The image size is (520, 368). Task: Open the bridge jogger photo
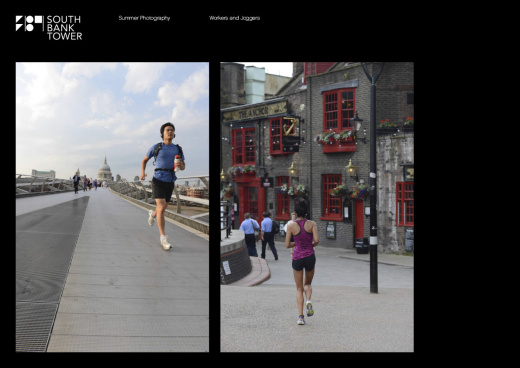[x=112, y=207]
